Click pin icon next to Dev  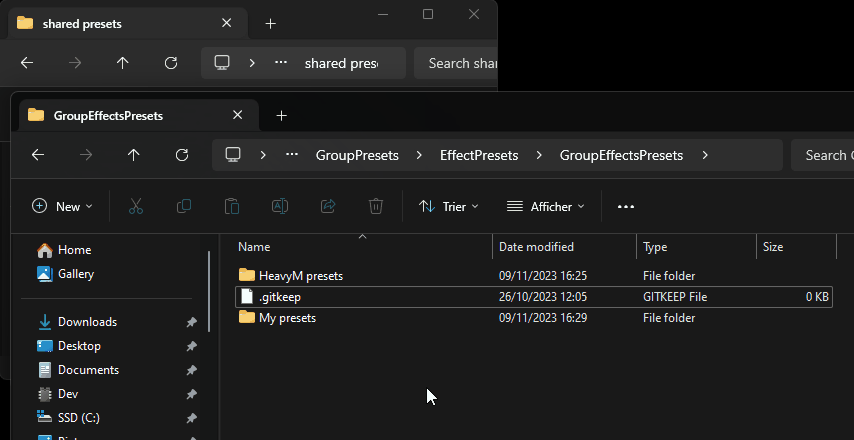point(191,394)
